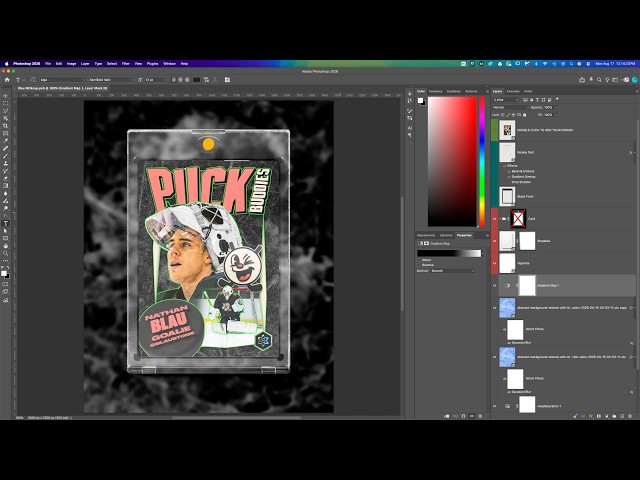Delete layer with Layers panel trash icon
This screenshot has height=480, width=640.
630,416
